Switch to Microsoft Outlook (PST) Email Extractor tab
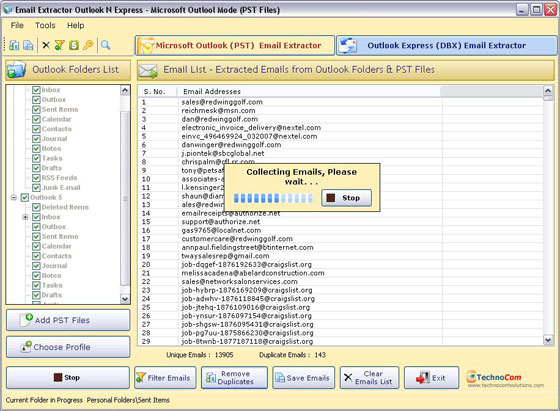The image size is (560, 411). [235, 45]
